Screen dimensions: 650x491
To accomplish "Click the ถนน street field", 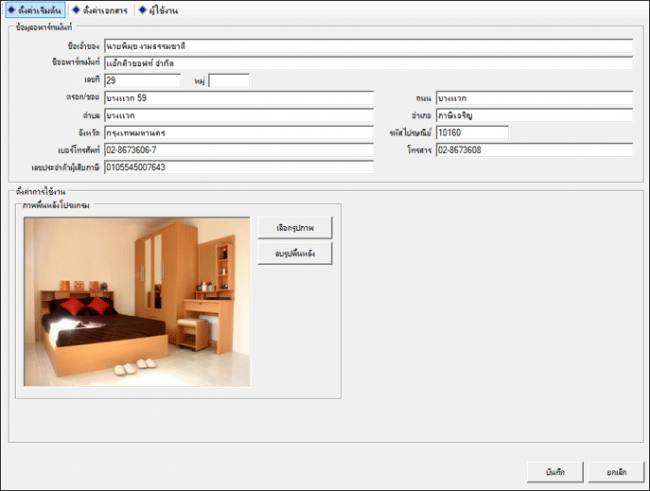I will 534,98.
